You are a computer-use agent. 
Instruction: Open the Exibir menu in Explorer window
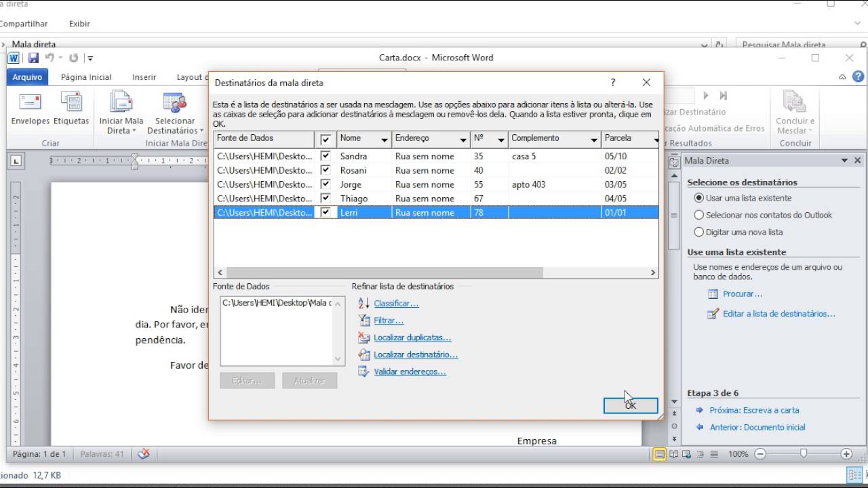[79, 24]
